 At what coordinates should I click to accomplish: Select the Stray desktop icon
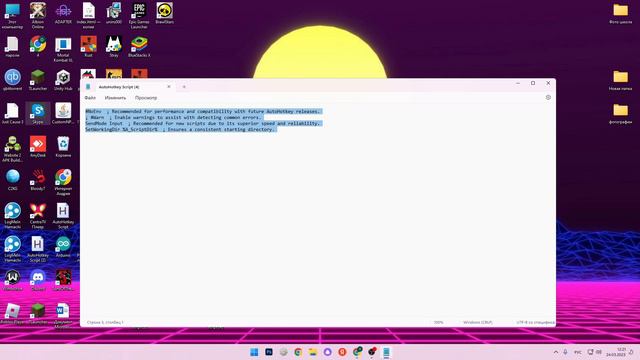(114, 47)
